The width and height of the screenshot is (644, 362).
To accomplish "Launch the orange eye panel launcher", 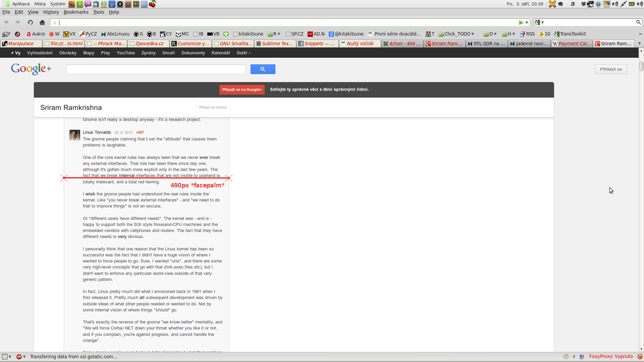I will coord(72,4).
